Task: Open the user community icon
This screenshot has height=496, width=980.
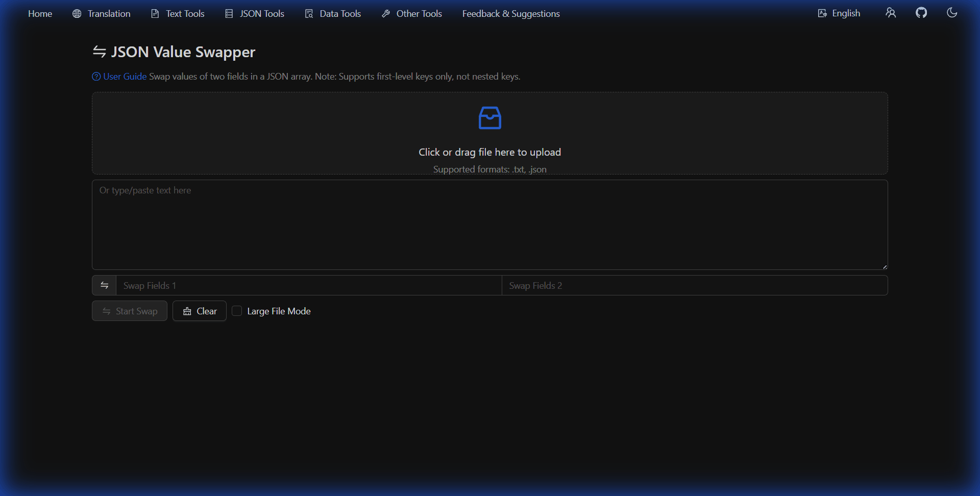Action: tap(890, 13)
